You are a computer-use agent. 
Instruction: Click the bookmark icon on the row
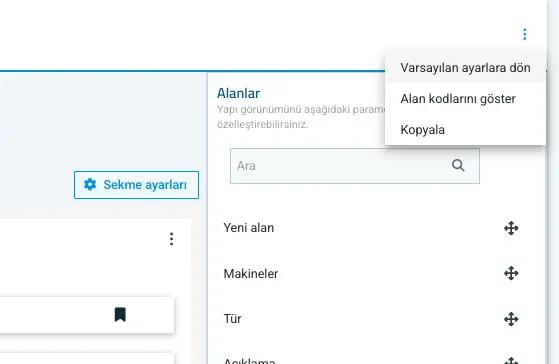pos(120,315)
